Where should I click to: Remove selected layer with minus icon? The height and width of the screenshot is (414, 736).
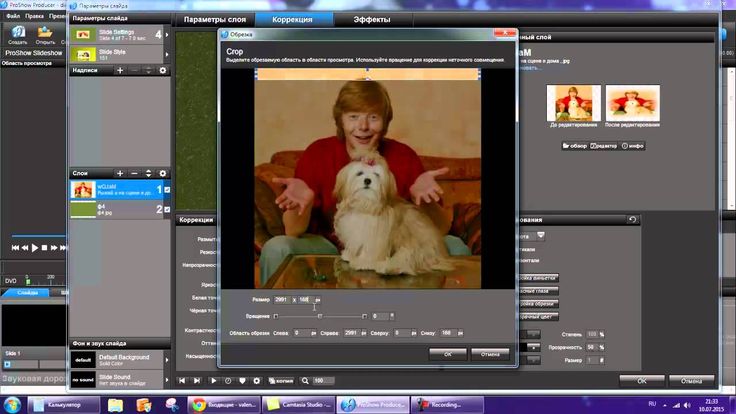click(x=134, y=173)
